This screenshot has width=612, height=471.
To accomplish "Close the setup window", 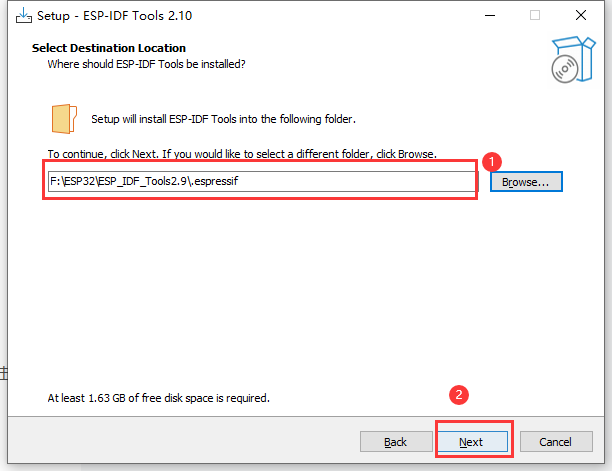I will coord(581,16).
